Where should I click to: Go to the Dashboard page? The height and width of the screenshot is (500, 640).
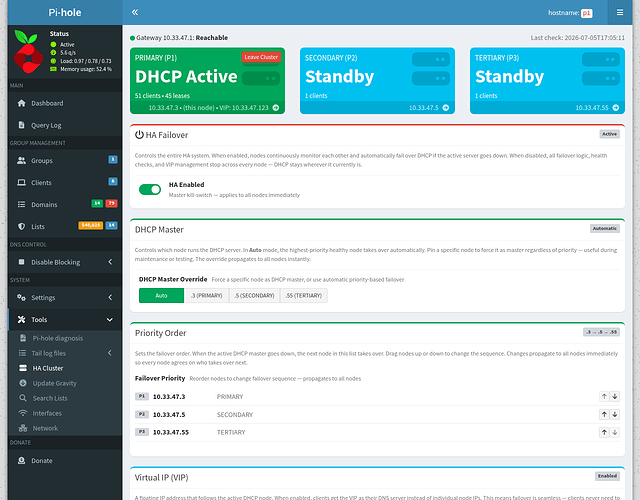47,103
